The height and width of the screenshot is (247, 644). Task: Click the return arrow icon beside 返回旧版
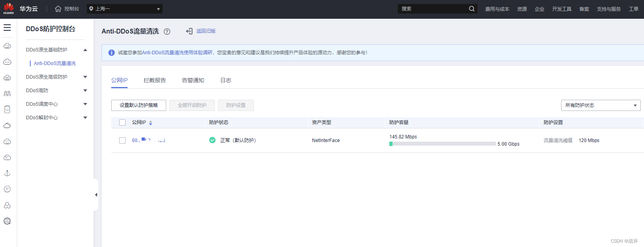point(189,31)
